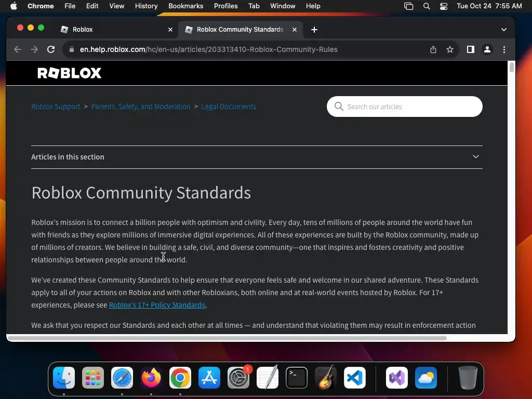Open the Trash from the Dock

(468, 378)
